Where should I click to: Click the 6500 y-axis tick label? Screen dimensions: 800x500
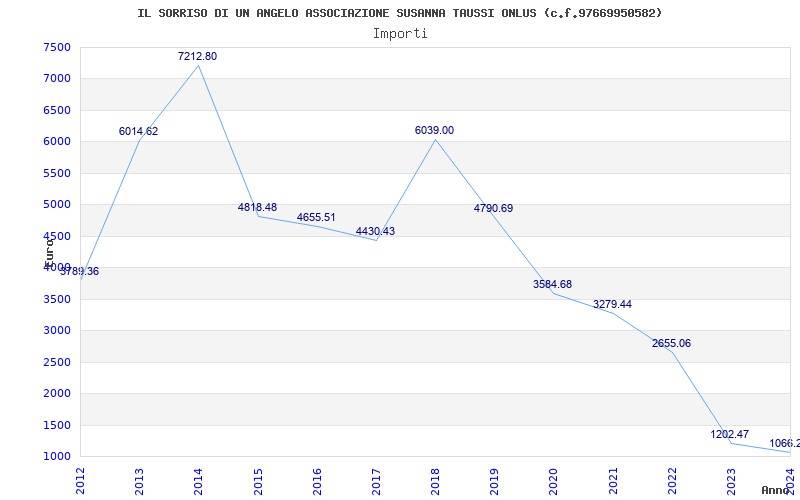click(x=57, y=110)
